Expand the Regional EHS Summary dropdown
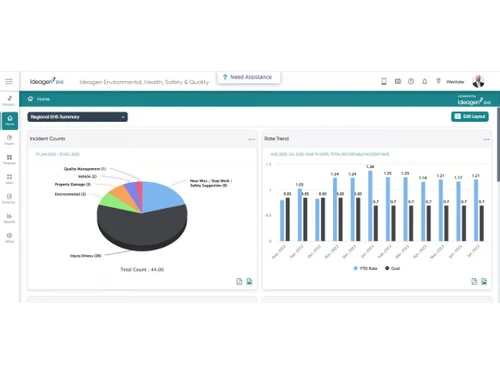Image resolution: width=500 pixels, height=375 pixels. 77,117
